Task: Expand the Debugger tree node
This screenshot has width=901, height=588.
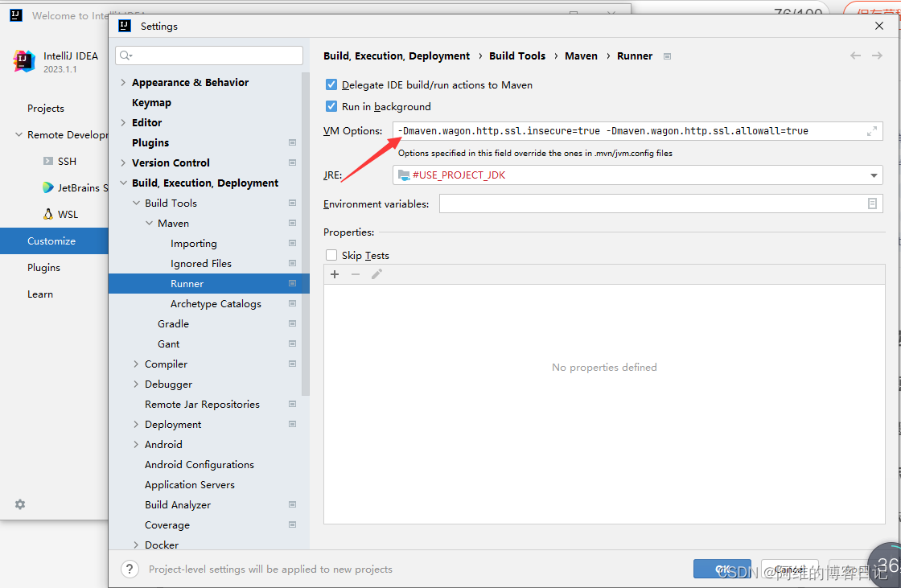Action: tap(136, 384)
